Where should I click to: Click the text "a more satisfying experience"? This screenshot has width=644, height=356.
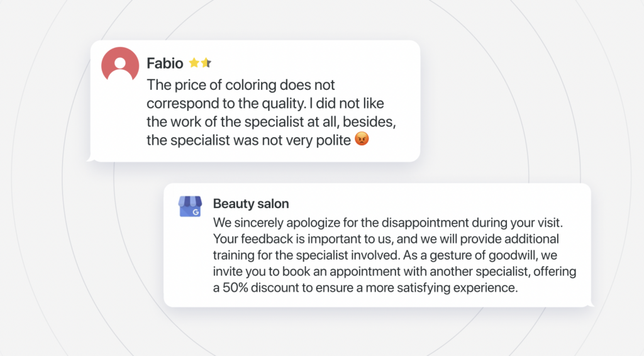click(x=441, y=288)
